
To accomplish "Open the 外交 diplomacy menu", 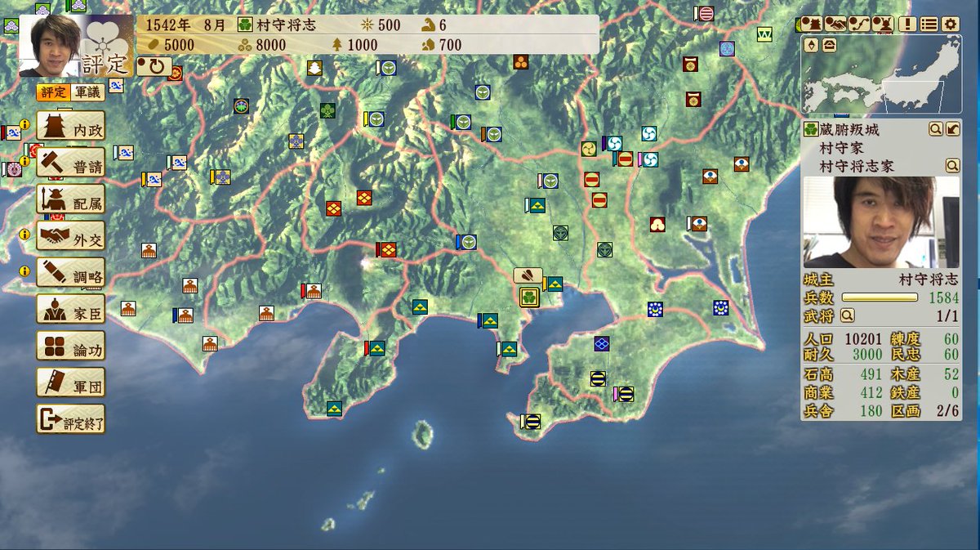I will click(x=71, y=235).
